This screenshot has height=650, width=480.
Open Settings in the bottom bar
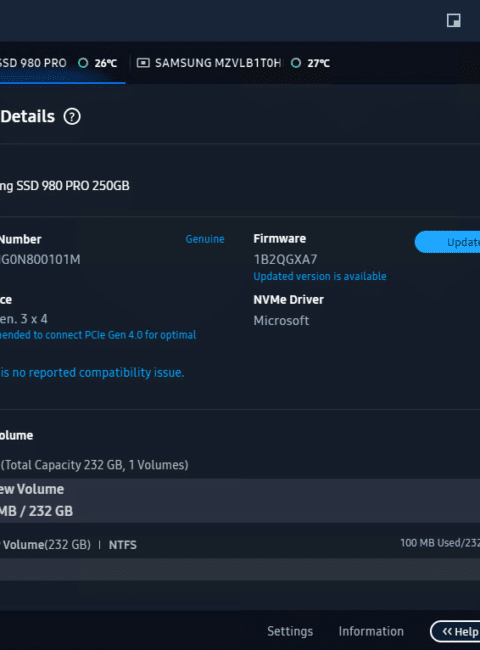tap(290, 631)
